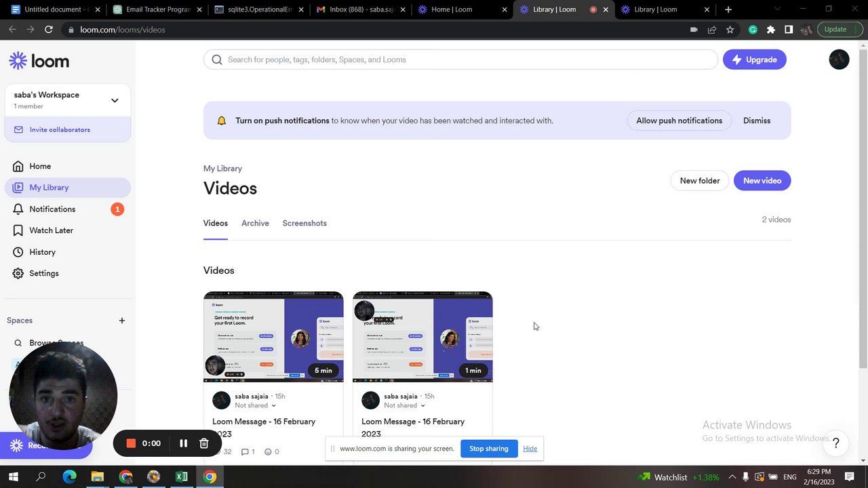Click the camera icon in address bar
Screen dimensions: 868x488
coord(693,30)
